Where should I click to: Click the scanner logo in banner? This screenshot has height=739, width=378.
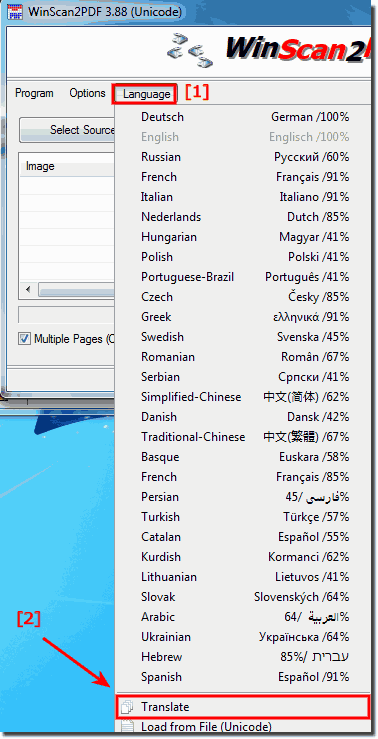coord(191,49)
